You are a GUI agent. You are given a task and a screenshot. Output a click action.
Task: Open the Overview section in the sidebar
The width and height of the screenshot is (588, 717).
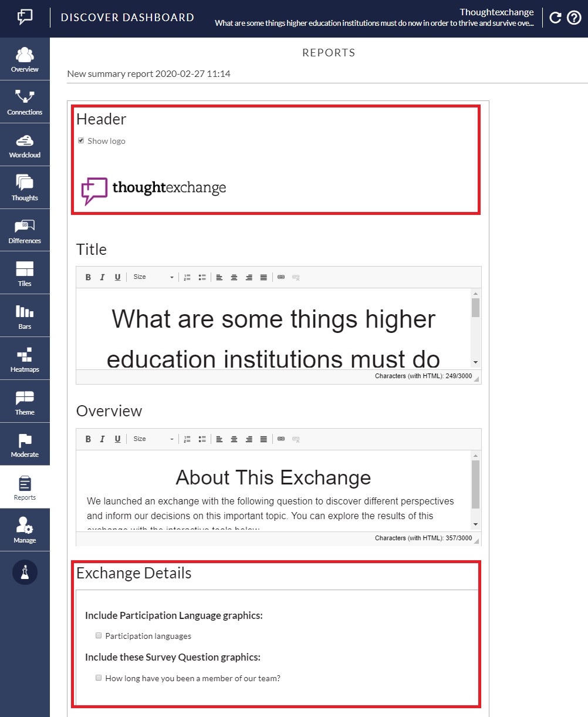[x=25, y=59]
